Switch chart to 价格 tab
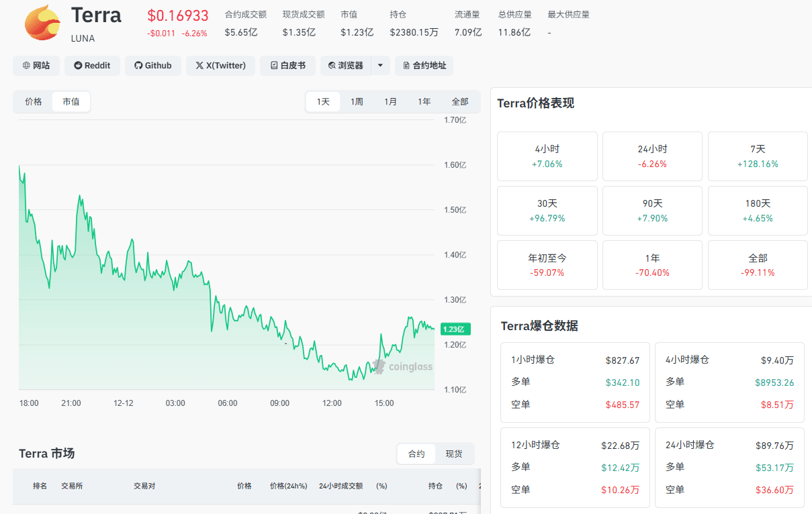This screenshot has width=812, height=514. [34, 102]
